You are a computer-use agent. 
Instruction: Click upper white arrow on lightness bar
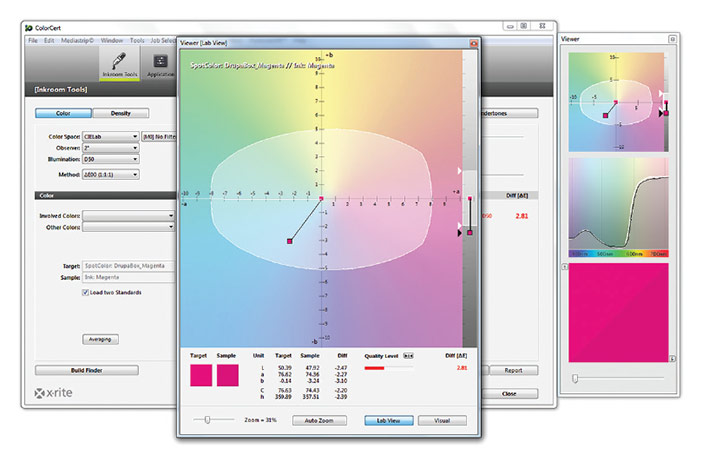click(x=459, y=171)
